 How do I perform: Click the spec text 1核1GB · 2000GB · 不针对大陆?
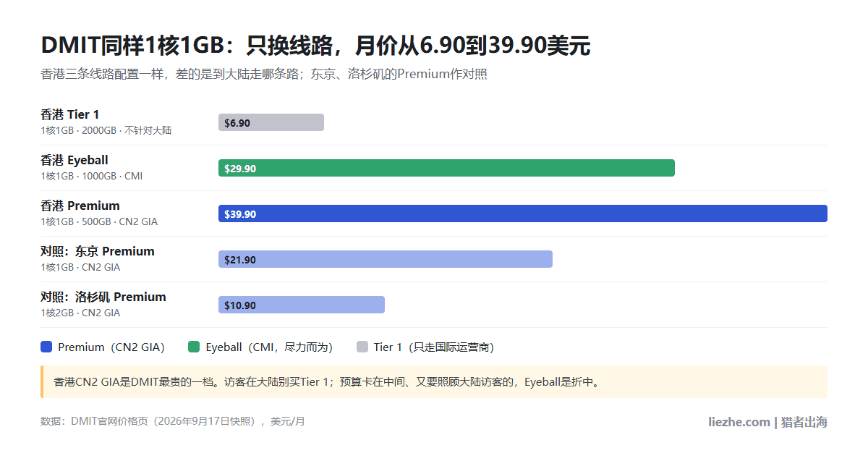pyautogui.click(x=106, y=130)
